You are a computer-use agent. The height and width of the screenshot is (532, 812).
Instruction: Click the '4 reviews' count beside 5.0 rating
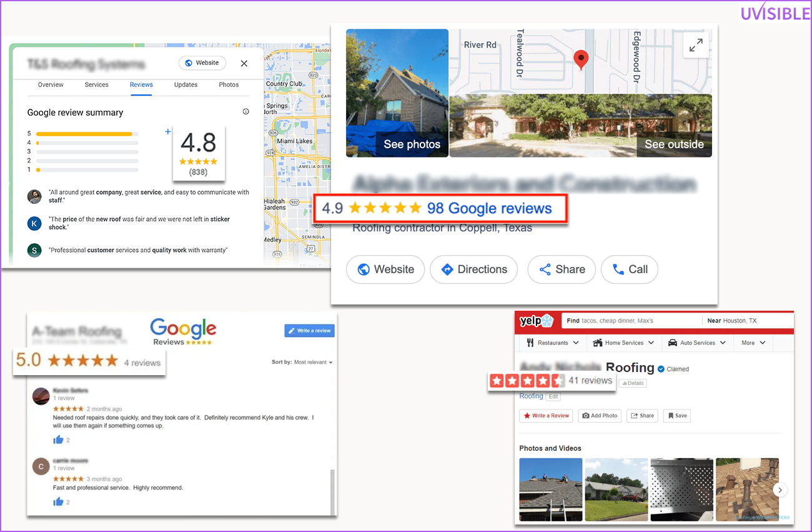click(x=142, y=363)
